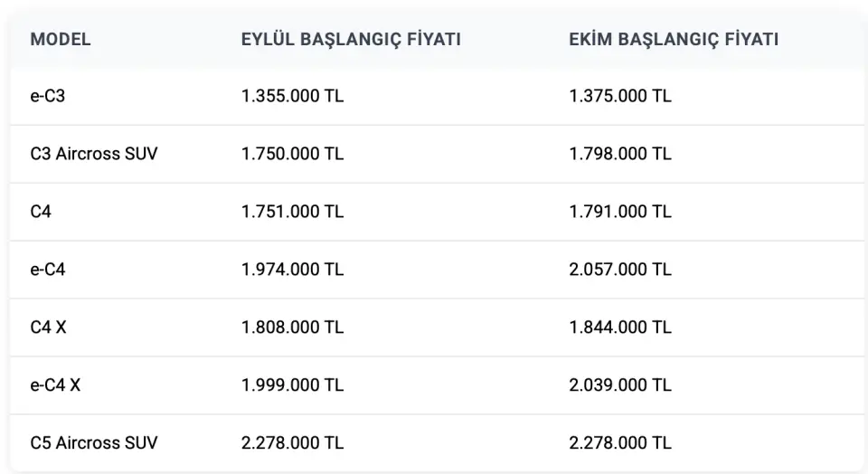
Task: Click C4 September price 1.751.000 TL
Action: pos(292,212)
